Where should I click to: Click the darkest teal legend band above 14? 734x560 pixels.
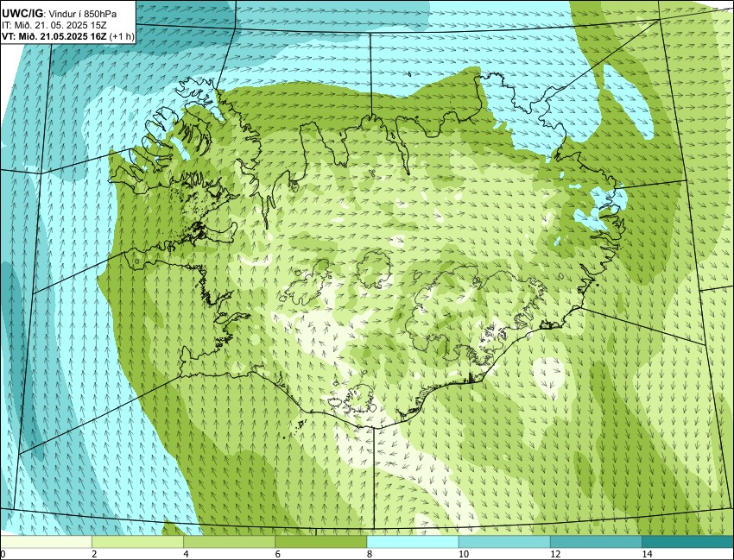pos(688,542)
